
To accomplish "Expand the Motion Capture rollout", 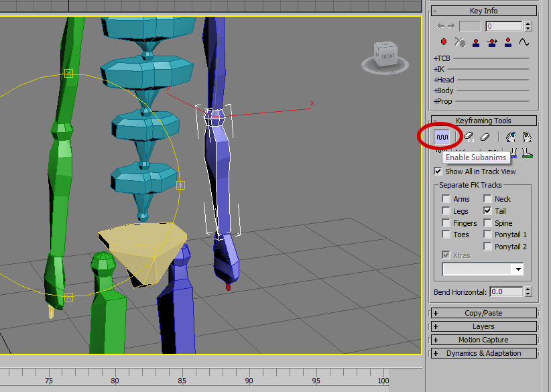I will [x=483, y=340].
